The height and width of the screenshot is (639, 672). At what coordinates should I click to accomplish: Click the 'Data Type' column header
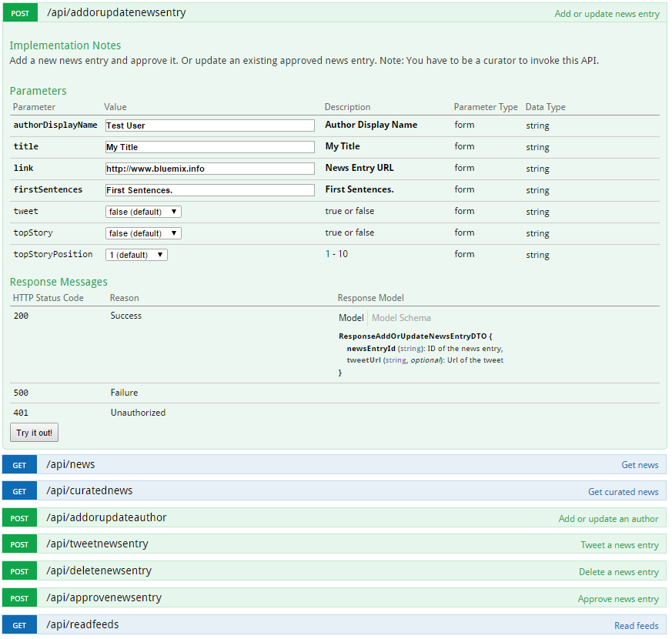[x=546, y=107]
